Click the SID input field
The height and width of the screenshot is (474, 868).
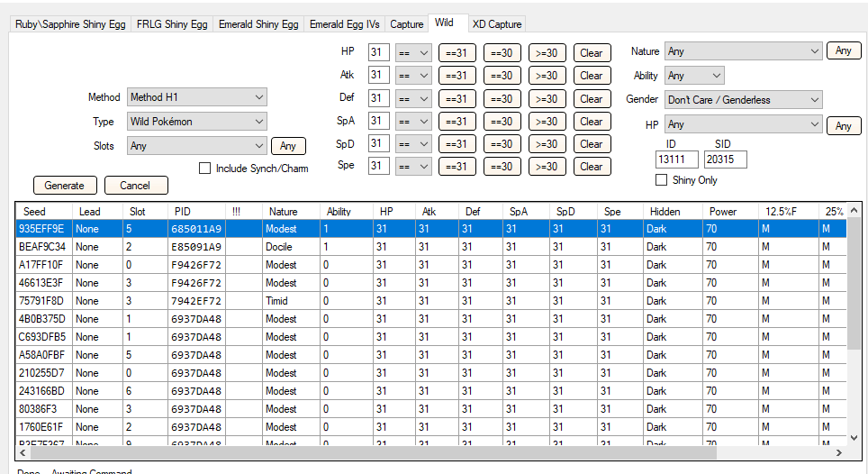click(x=725, y=160)
